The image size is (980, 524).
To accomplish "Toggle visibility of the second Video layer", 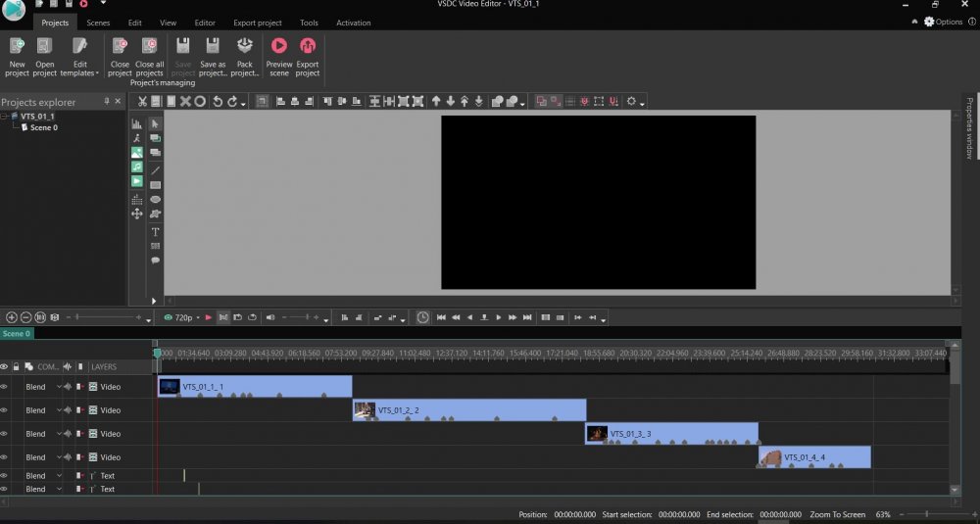I will 4,410.
